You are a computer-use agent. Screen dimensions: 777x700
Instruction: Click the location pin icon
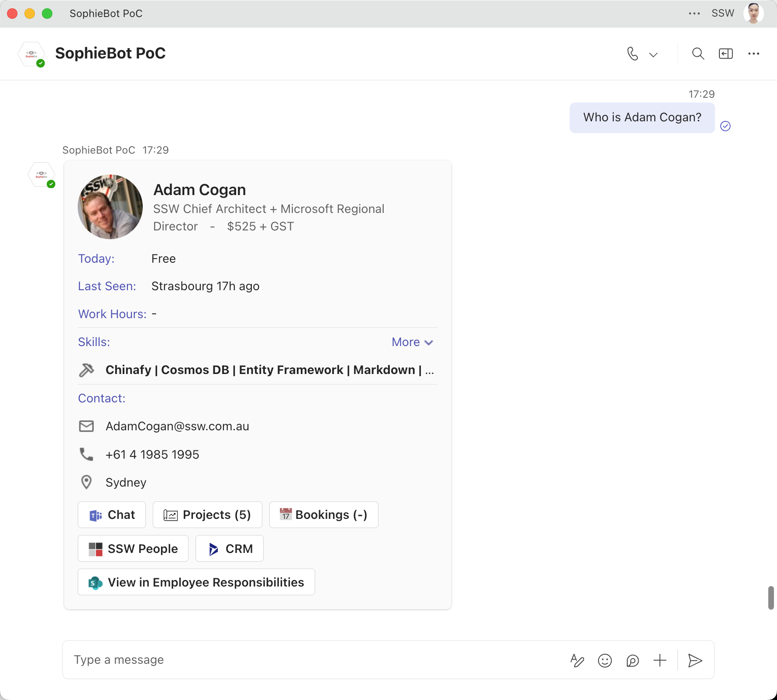(86, 482)
